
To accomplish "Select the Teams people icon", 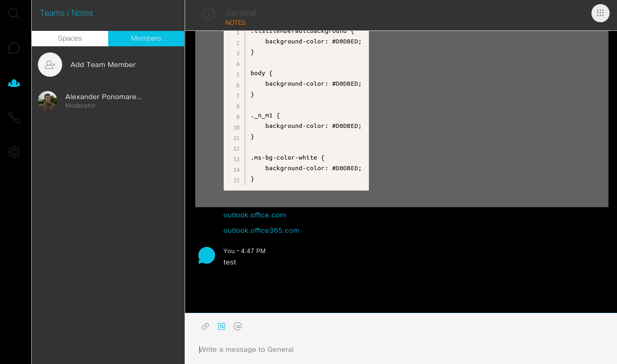I will (x=14, y=83).
